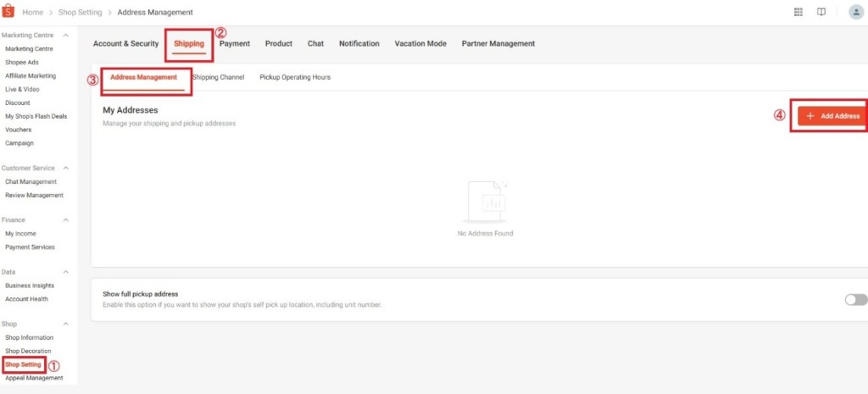This screenshot has width=868, height=394.
Task: Open Shopee Ads from sidebar
Action: [22, 62]
